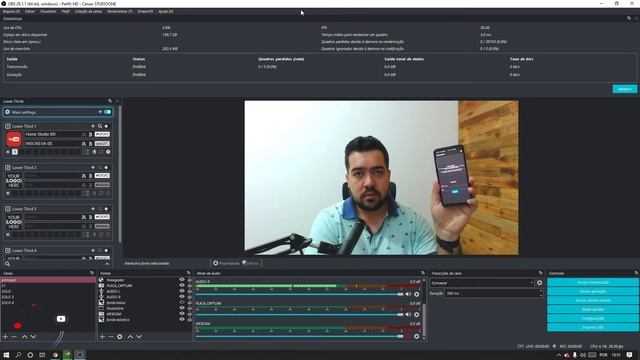Select the principal scene
The width and height of the screenshot is (640, 360).
pyautogui.click(x=48, y=280)
